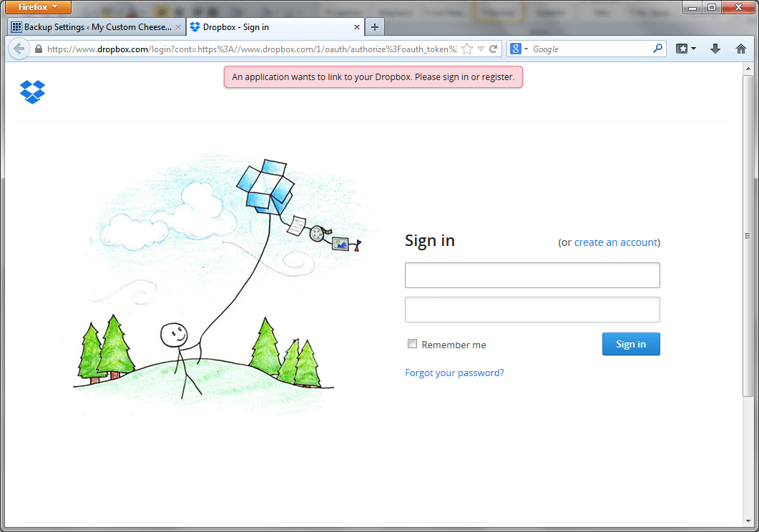Expand the URL bar history dropdown arrow
The image size is (759, 532).
click(x=481, y=49)
